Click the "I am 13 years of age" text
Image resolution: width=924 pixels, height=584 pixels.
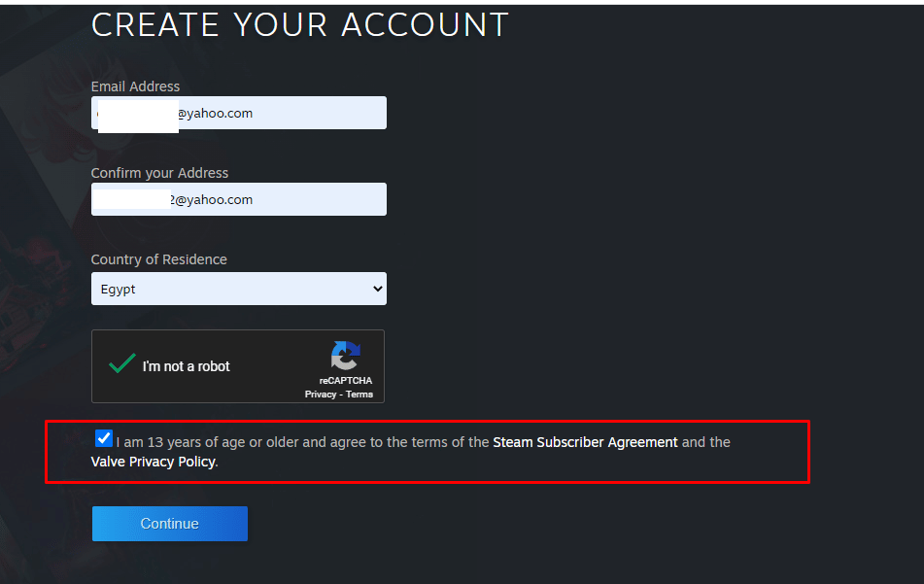(x=179, y=442)
